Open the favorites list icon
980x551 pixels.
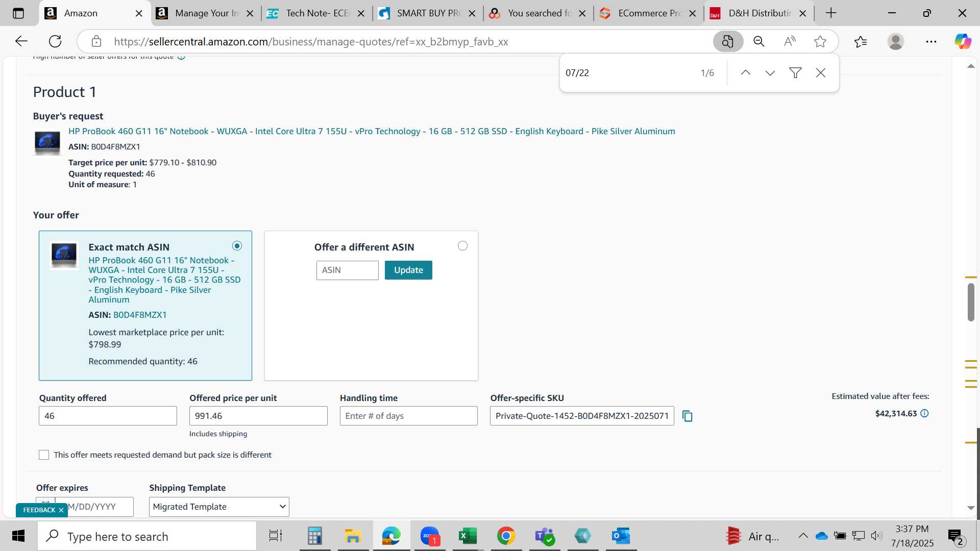pos(861,41)
